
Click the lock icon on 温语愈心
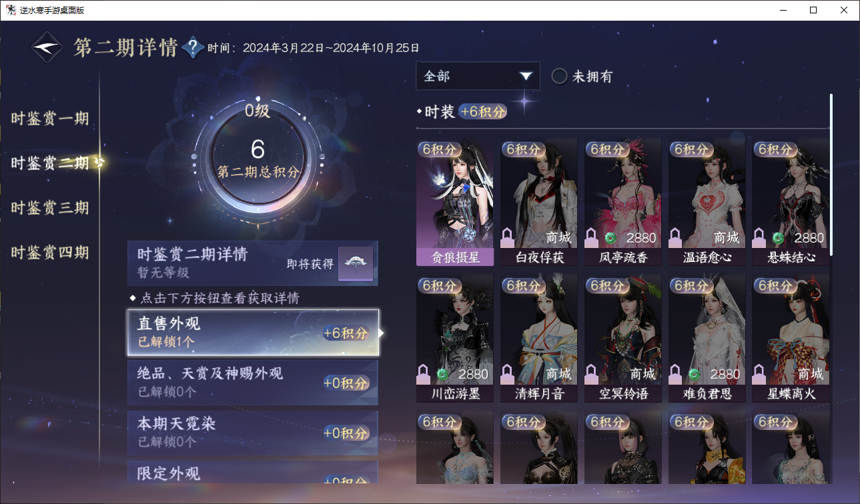pos(677,239)
